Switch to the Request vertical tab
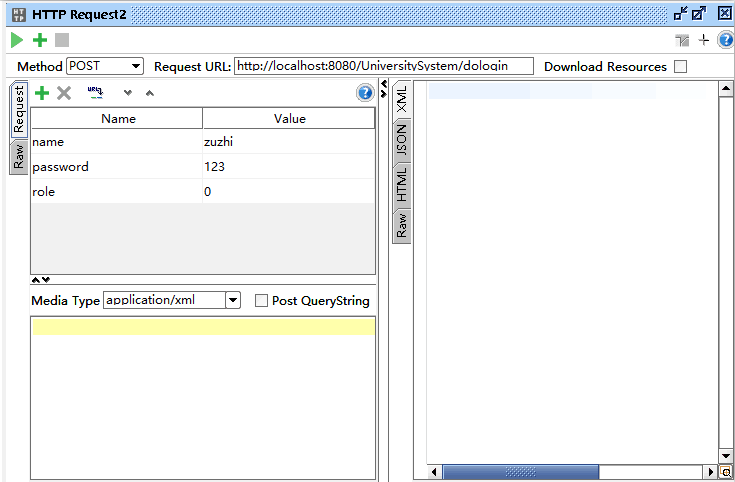The width and height of the screenshot is (735, 482). click(19, 109)
